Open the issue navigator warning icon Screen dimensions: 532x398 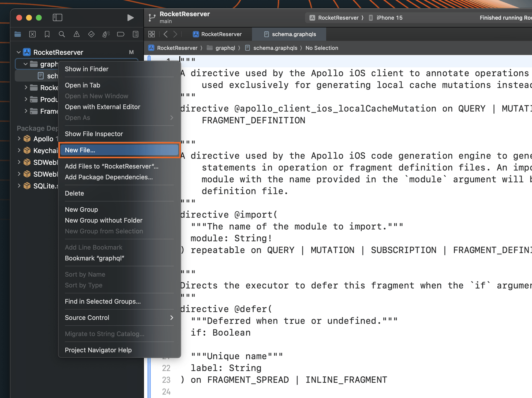(x=76, y=34)
